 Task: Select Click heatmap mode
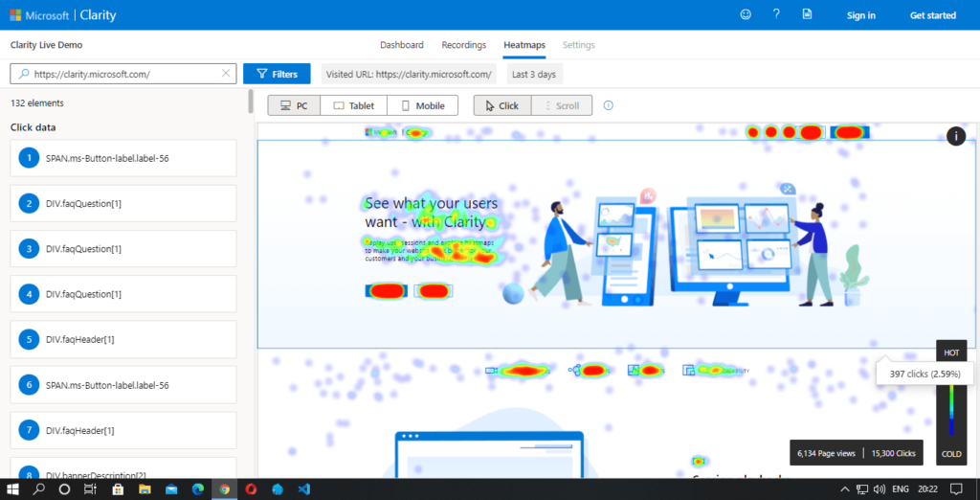click(502, 105)
